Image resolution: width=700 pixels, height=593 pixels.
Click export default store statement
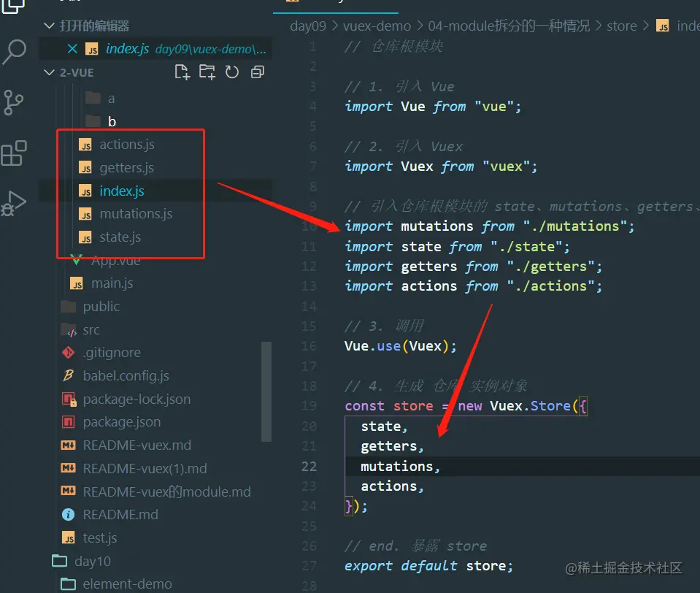click(x=428, y=566)
